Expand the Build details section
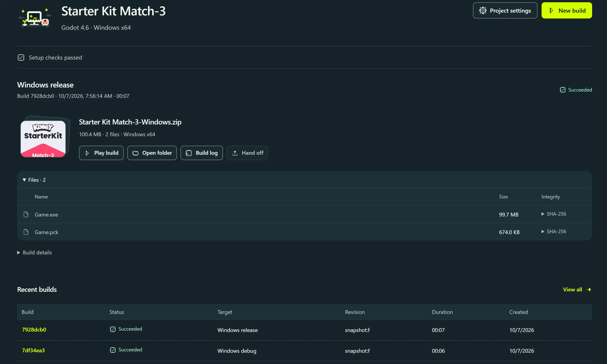 (35, 253)
